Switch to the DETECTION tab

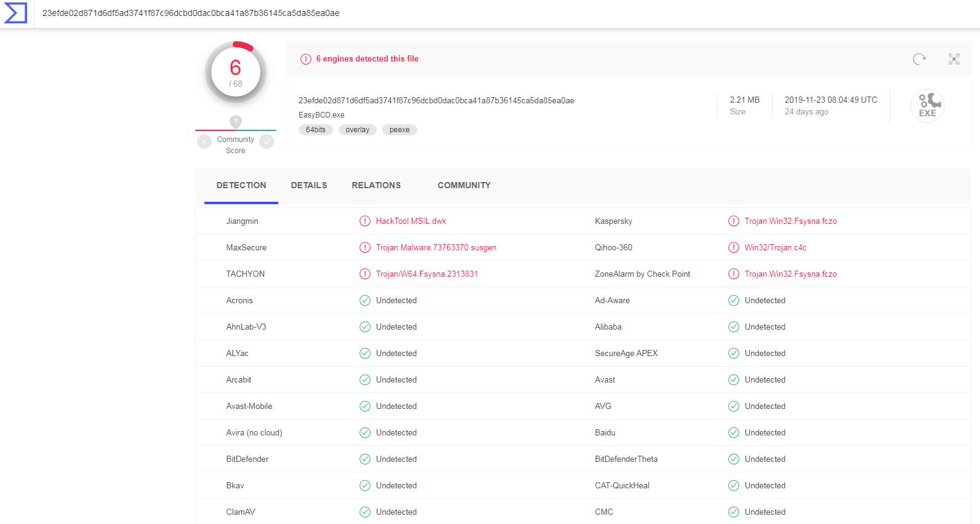[241, 185]
